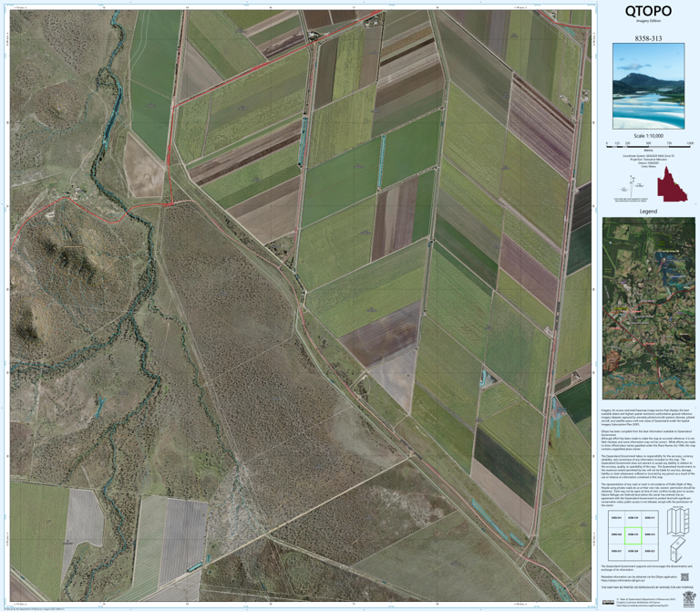Click the QTOPO title heading
The height and width of the screenshot is (612, 700).
pyautogui.click(x=648, y=11)
